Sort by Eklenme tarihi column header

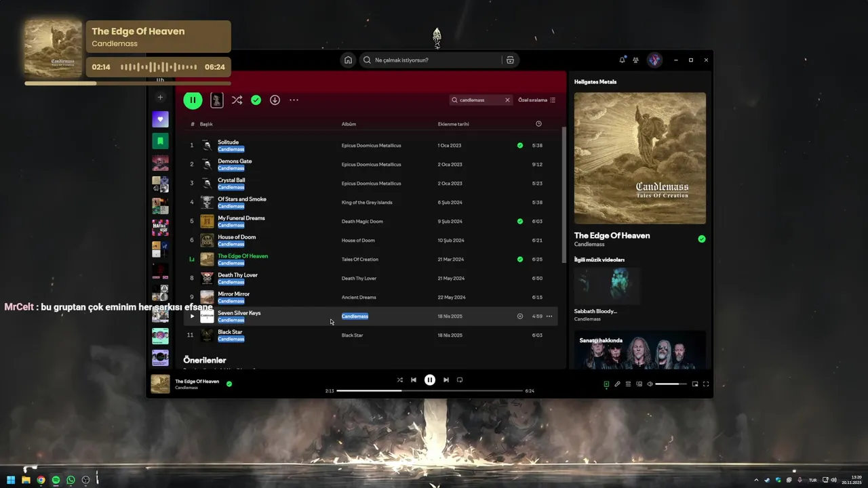point(453,124)
